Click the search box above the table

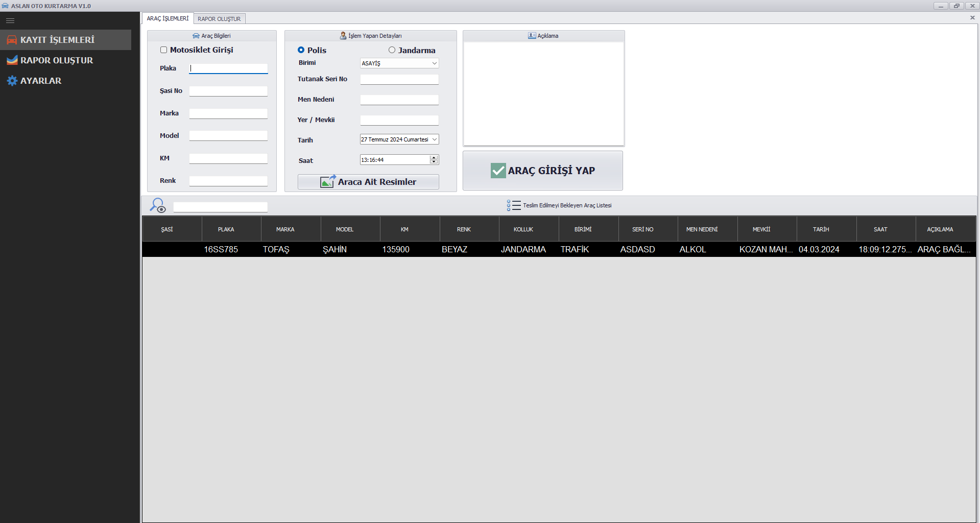(x=220, y=207)
